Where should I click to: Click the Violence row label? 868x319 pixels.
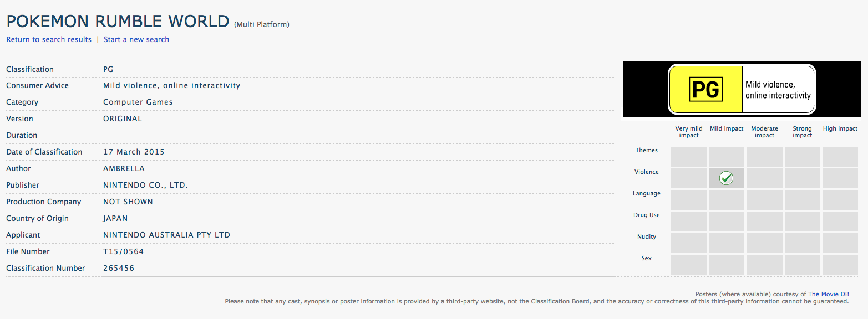(x=646, y=172)
